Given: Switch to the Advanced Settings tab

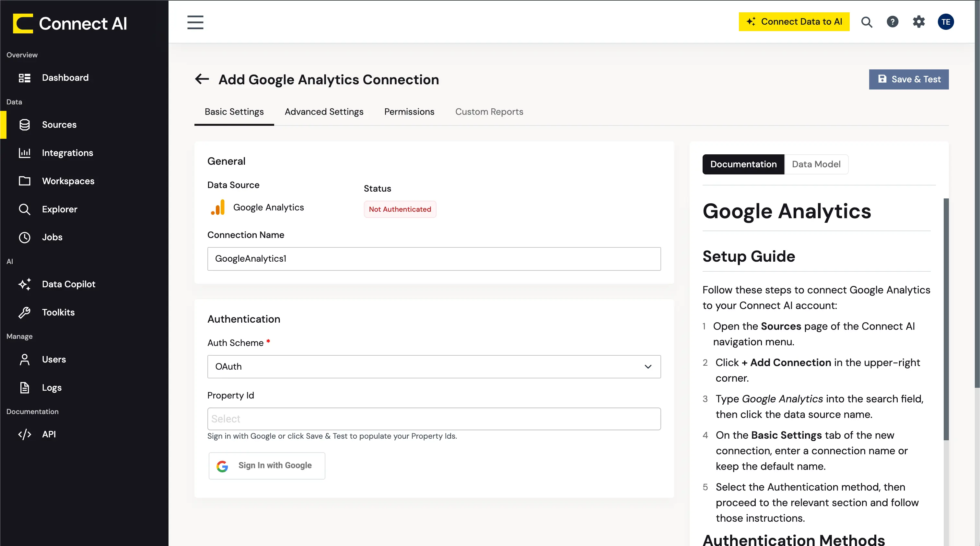Looking at the screenshot, I should tap(324, 112).
